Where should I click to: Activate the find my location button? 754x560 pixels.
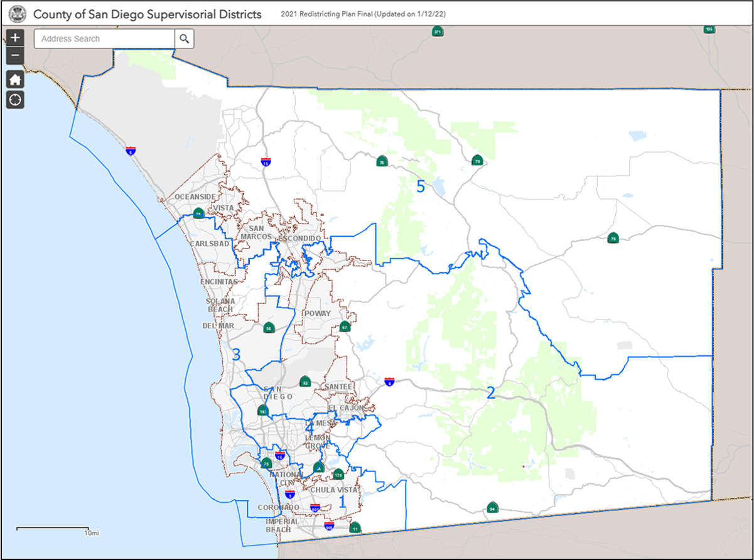[16, 99]
